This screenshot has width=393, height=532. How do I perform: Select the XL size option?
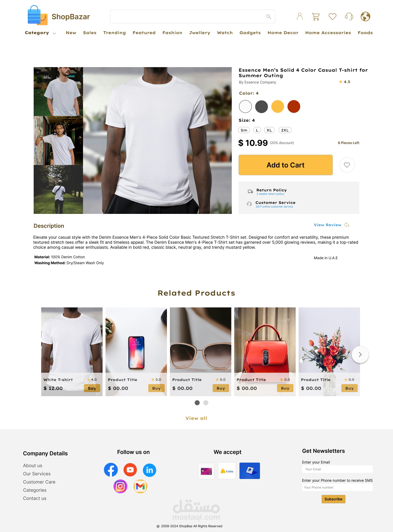pyautogui.click(x=269, y=130)
